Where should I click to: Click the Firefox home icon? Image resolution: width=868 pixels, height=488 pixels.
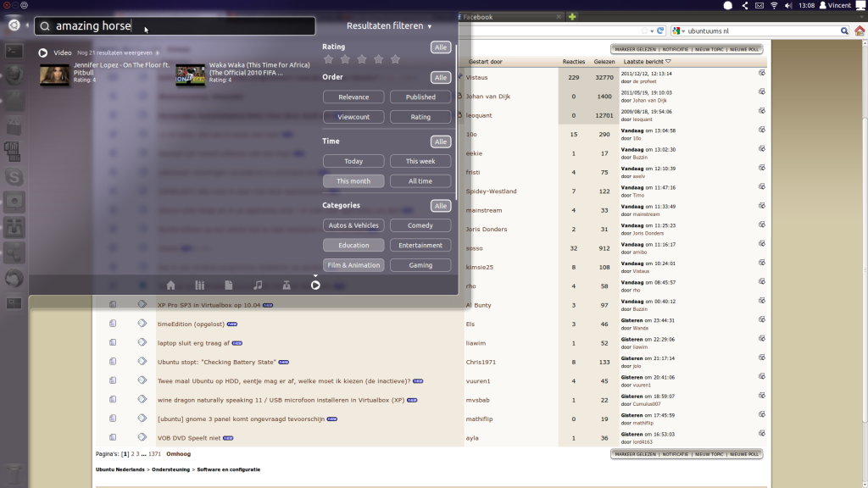(x=859, y=31)
